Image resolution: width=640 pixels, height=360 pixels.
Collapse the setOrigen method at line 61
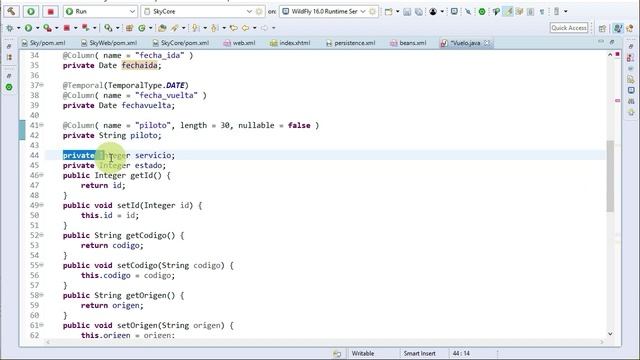[42, 325]
